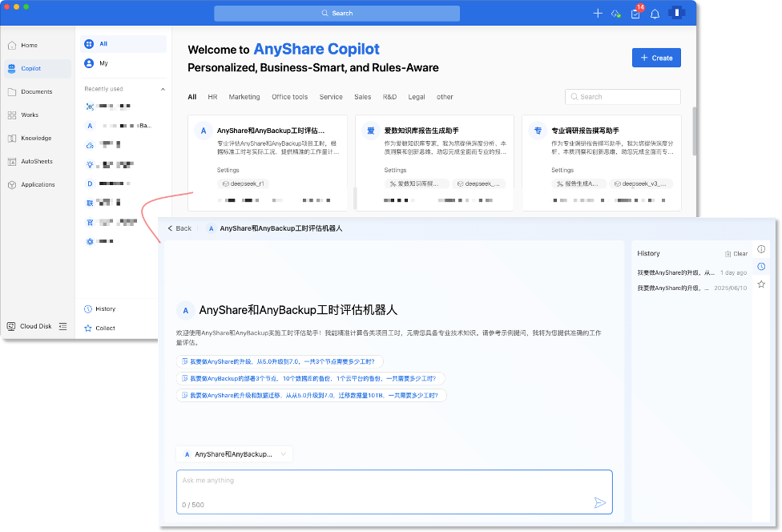This screenshot has height=532, width=782.
Task: Open the info icon in chat sidebar
Action: 761,249
